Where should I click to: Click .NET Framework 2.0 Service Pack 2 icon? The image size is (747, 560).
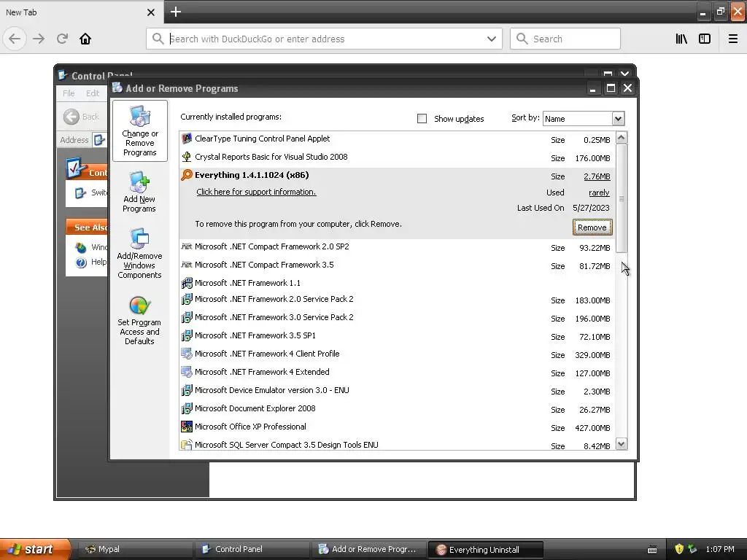point(187,299)
